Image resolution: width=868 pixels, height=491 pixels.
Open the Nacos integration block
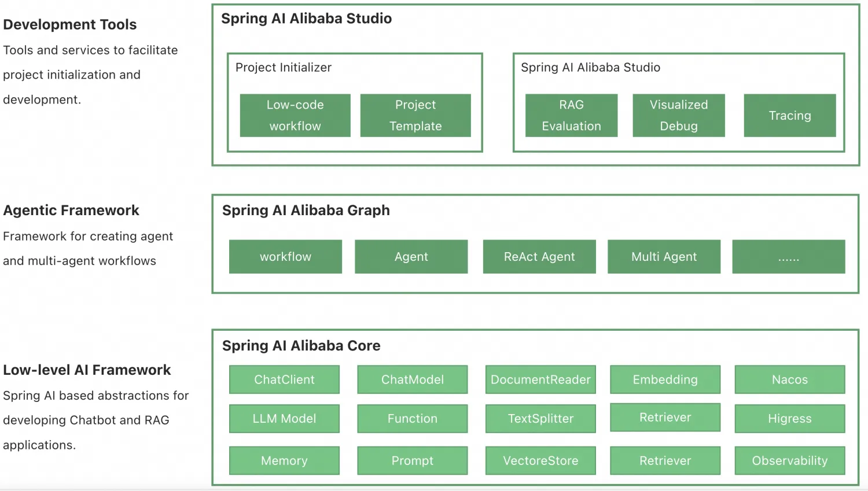tap(789, 379)
